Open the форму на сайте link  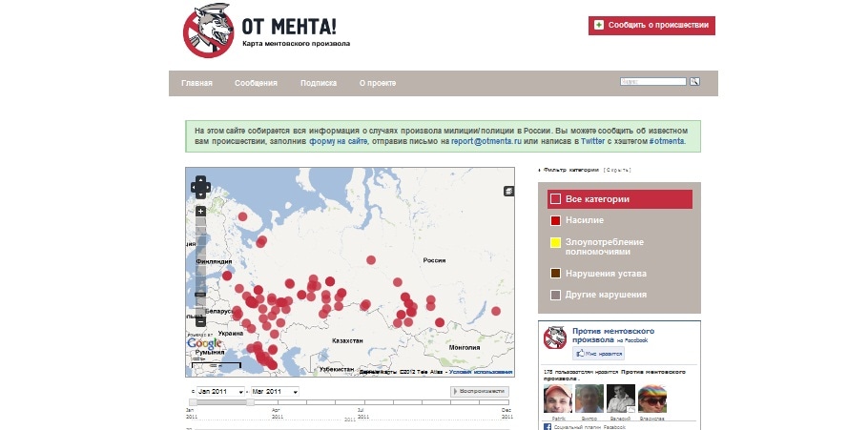(339, 141)
